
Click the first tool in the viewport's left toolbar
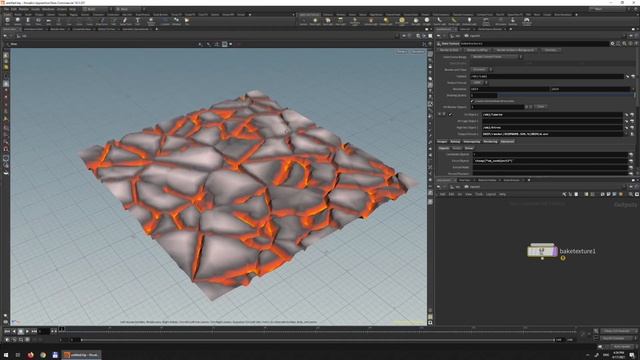coord(6,55)
